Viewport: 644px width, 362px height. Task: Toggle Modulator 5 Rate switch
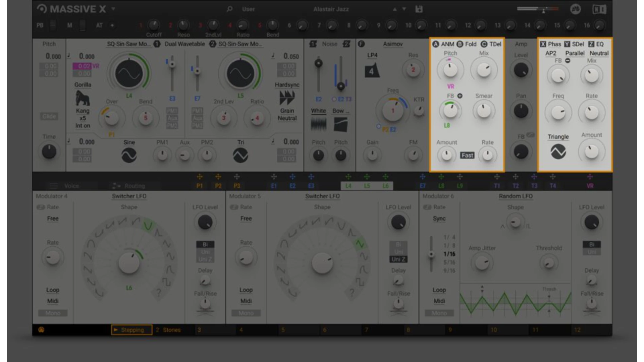(234, 207)
